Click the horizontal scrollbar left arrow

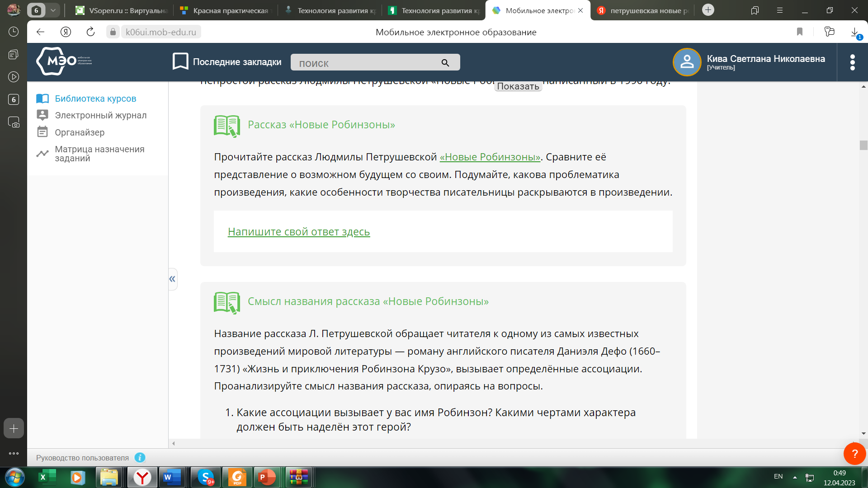pos(174,443)
